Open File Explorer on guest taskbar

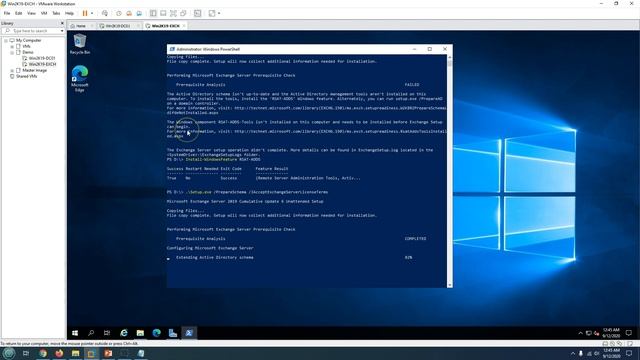140,333
